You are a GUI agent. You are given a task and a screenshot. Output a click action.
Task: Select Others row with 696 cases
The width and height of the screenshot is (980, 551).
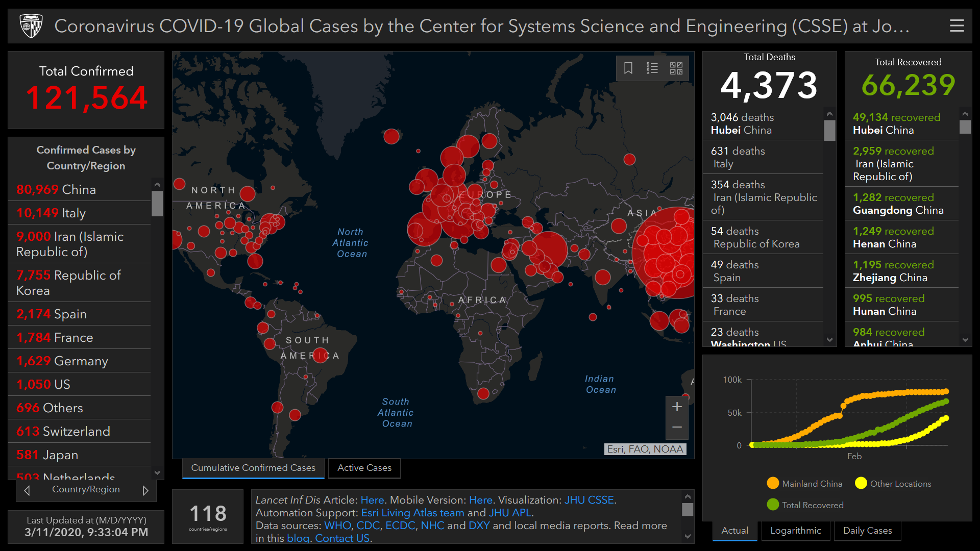point(80,408)
